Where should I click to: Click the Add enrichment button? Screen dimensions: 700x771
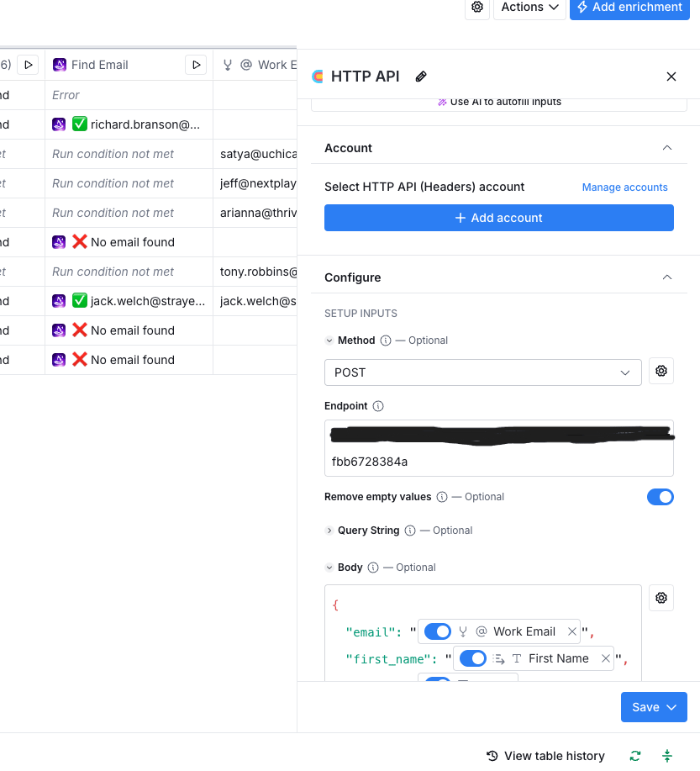coord(629,8)
